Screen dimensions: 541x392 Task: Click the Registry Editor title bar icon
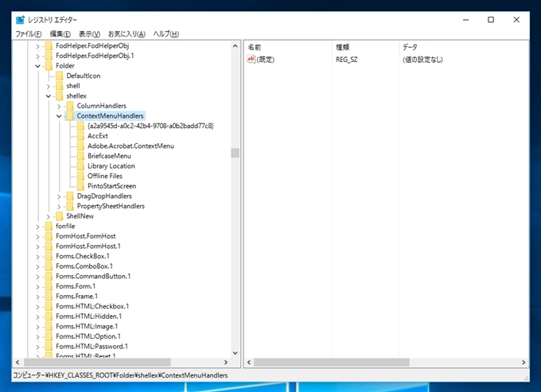[x=21, y=20]
